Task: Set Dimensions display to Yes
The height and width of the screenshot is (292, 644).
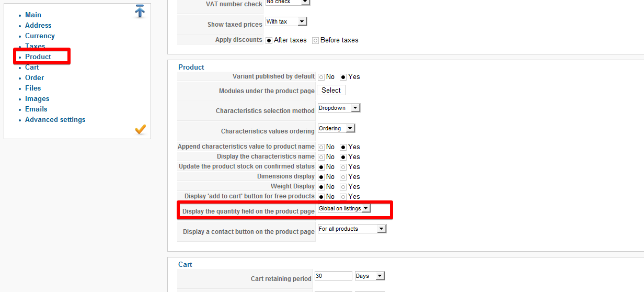Action: pos(343,177)
